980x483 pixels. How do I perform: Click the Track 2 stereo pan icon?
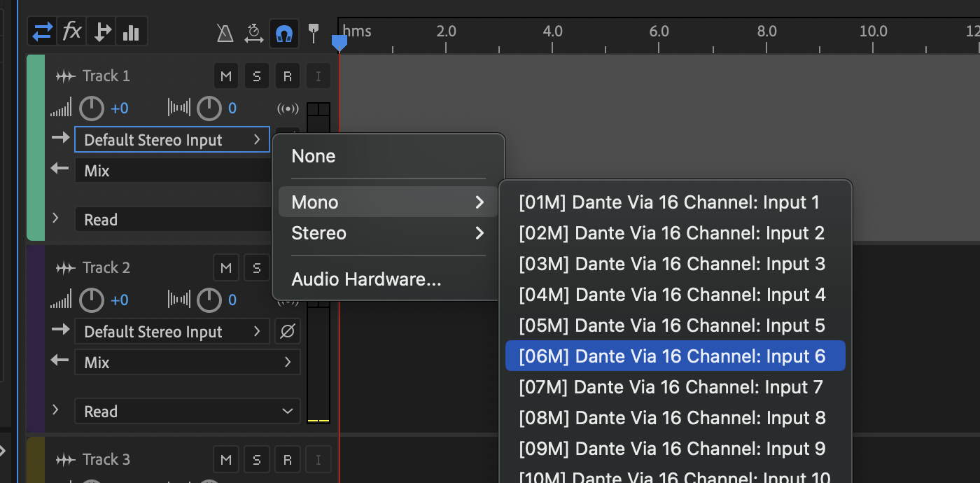(179, 300)
